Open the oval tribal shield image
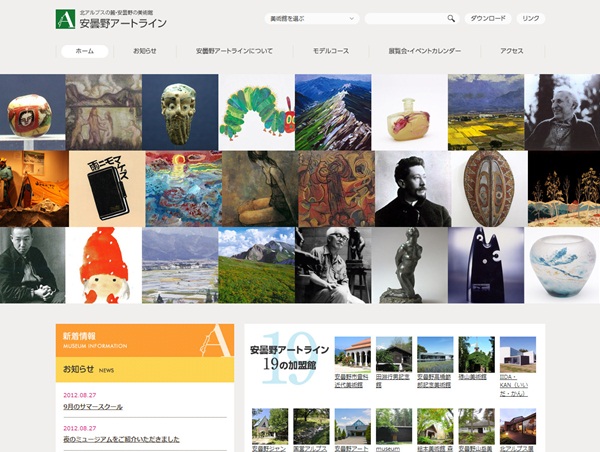600x452 pixels. coord(490,189)
